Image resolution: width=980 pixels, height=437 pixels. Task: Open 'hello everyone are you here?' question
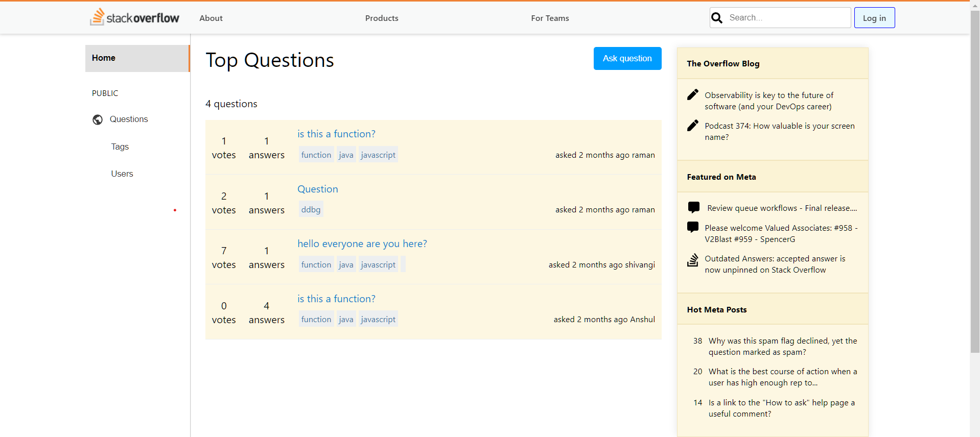(362, 244)
